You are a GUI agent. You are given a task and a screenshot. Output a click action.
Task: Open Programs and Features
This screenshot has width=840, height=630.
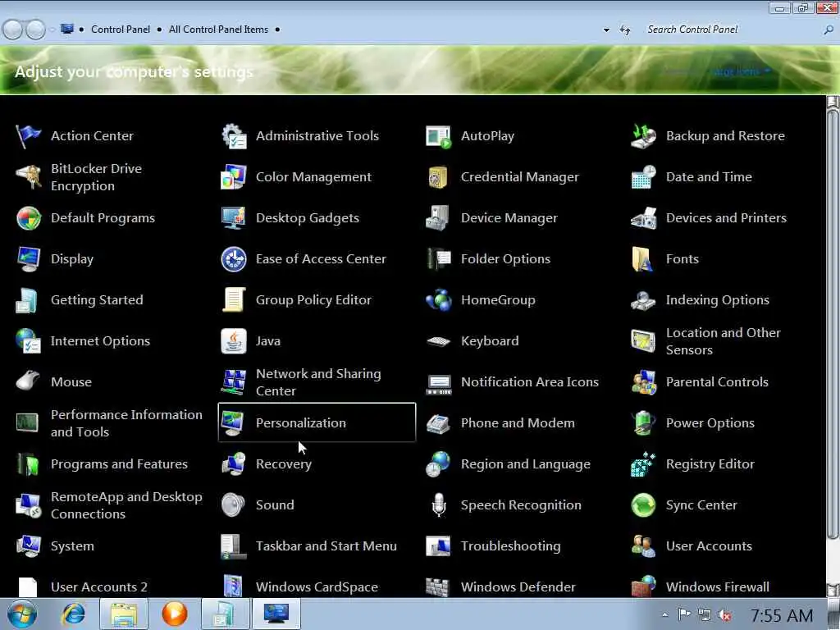(102, 464)
